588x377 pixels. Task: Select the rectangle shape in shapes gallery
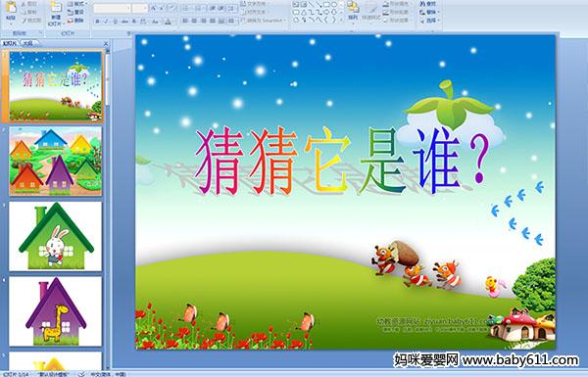[x=327, y=5]
